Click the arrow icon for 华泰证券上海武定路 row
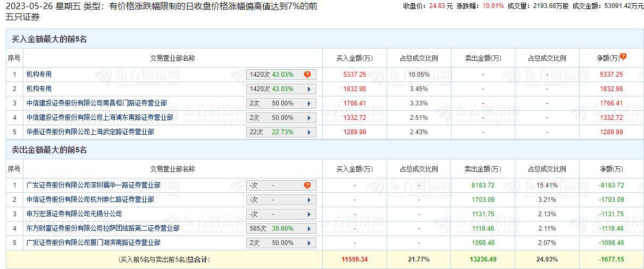Screen dimensions: 644x269 pos(308,132)
